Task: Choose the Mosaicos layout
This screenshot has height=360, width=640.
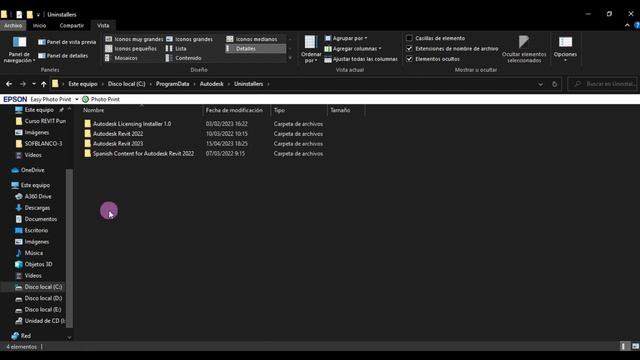Action: pos(121,58)
